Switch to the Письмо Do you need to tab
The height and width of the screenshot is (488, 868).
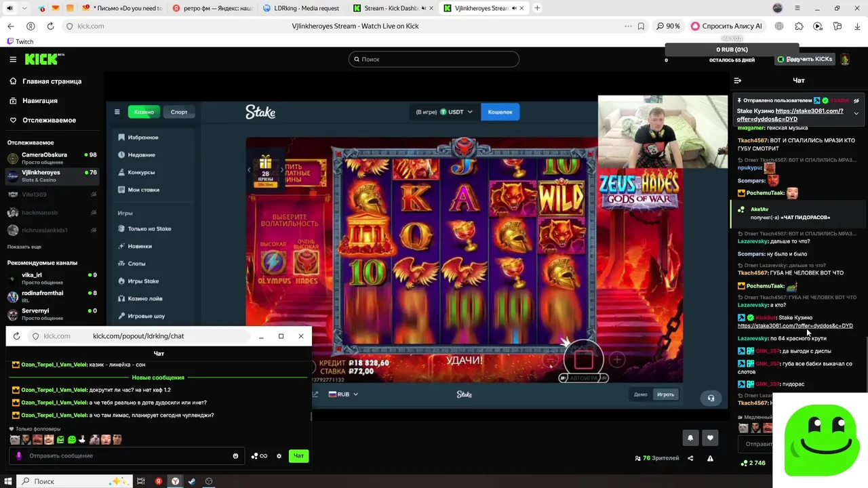click(x=122, y=8)
